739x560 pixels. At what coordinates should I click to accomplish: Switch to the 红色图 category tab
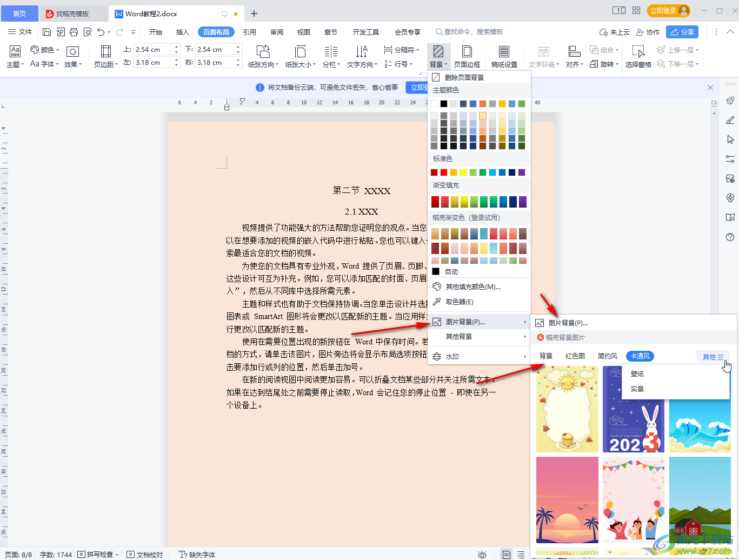click(x=575, y=356)
